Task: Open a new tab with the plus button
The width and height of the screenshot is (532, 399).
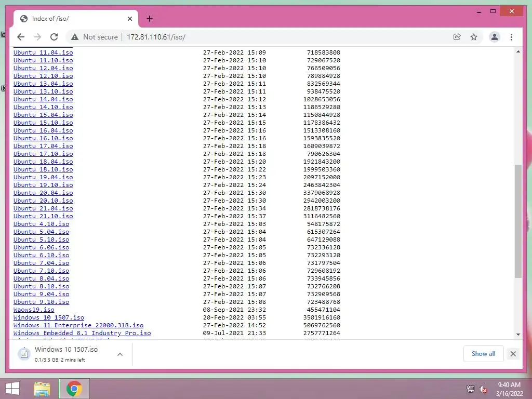Action: pos(149,19)
